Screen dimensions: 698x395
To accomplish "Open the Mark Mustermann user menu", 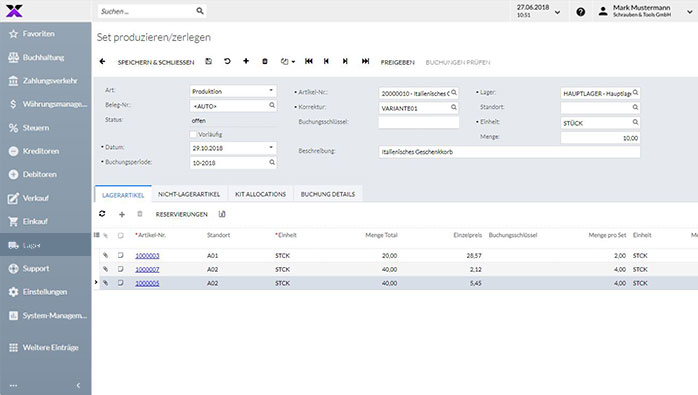I will click(646, 11).
